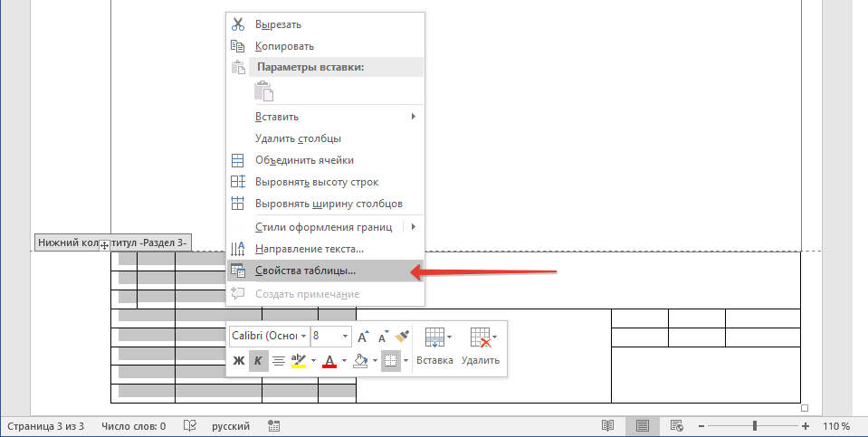The width and height of the screenshot is (868, 437).
Task: Click the distribute rows evenly icon
Action: pyautogui.click(x=237, y=182)
